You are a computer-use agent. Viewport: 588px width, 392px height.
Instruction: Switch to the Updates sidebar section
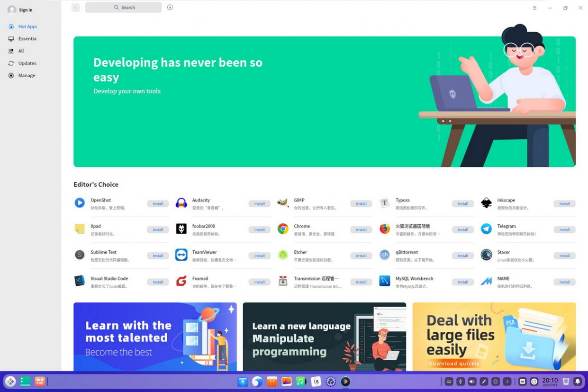tap(27, 63)
